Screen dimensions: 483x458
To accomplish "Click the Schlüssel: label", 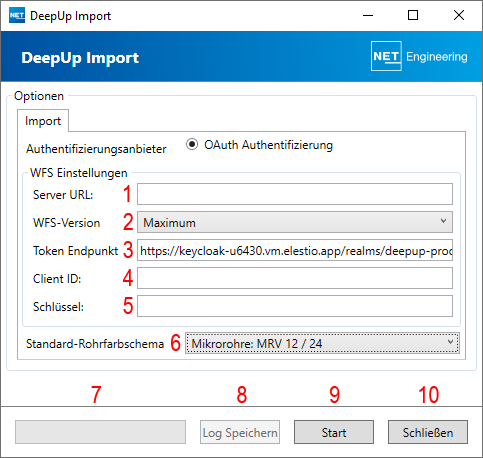I will pos(58,307).
